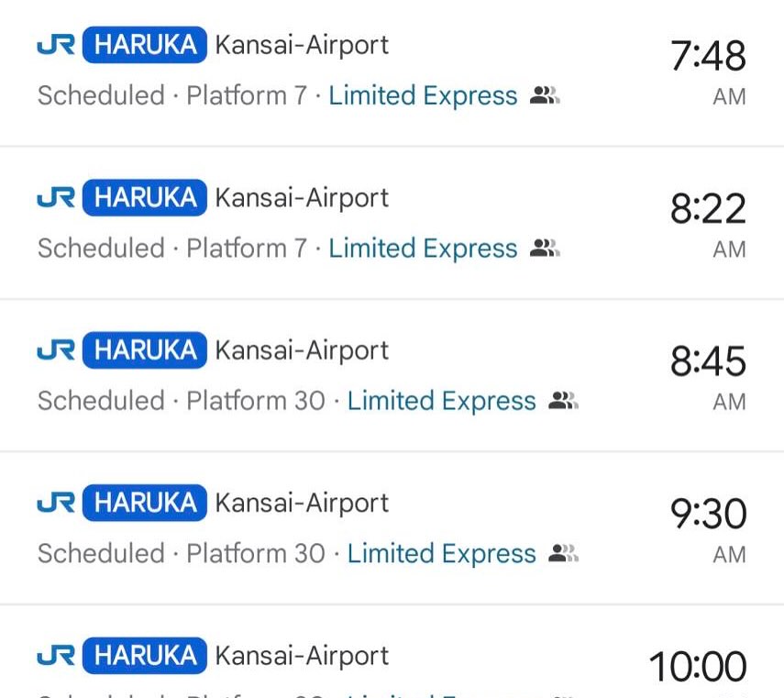This screenshot has height=698, width=784.
Task: Select the HARUKA badge on 7:48 departure
Action: coord(145,45)
